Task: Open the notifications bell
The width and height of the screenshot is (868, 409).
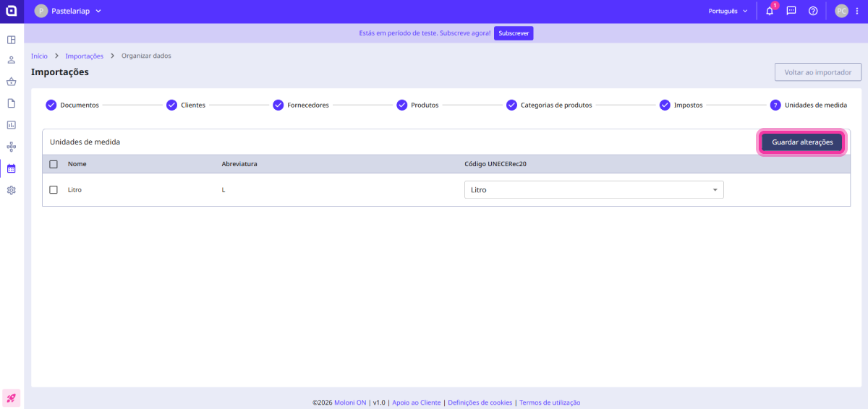Action: (x=770, y=12)
